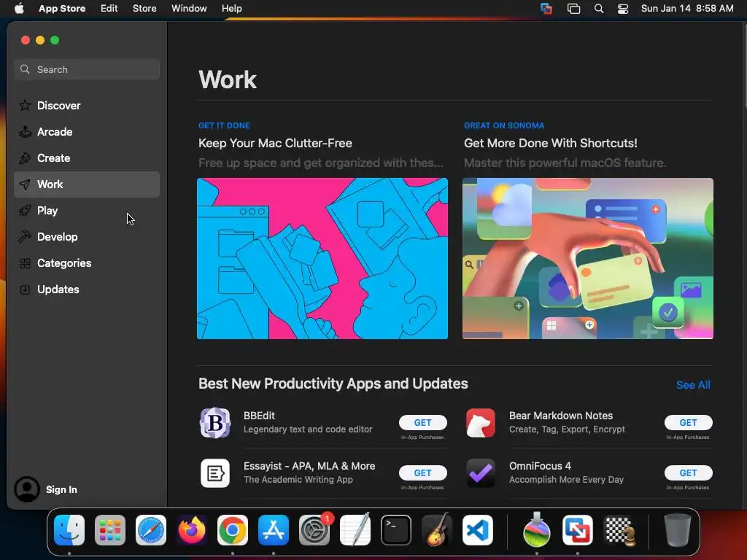Select Play in the sidebar
This screenshot has height=560, width=747.
[x=86, y=211]
